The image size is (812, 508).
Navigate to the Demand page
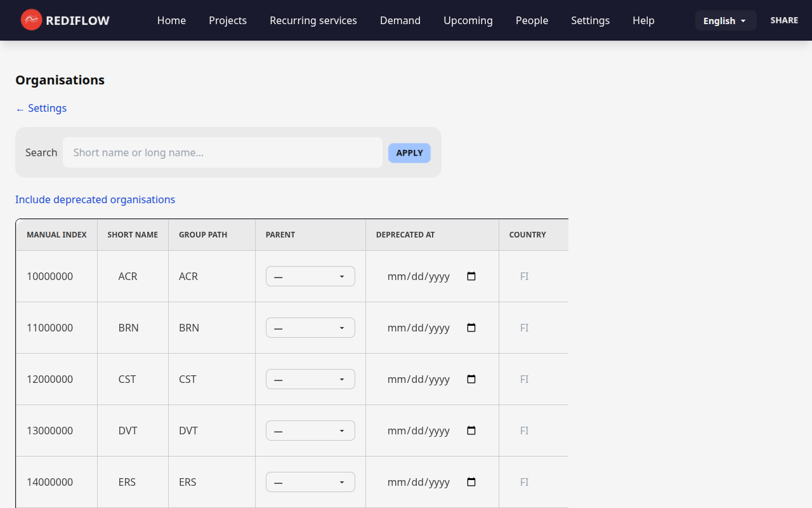point(400,20)
